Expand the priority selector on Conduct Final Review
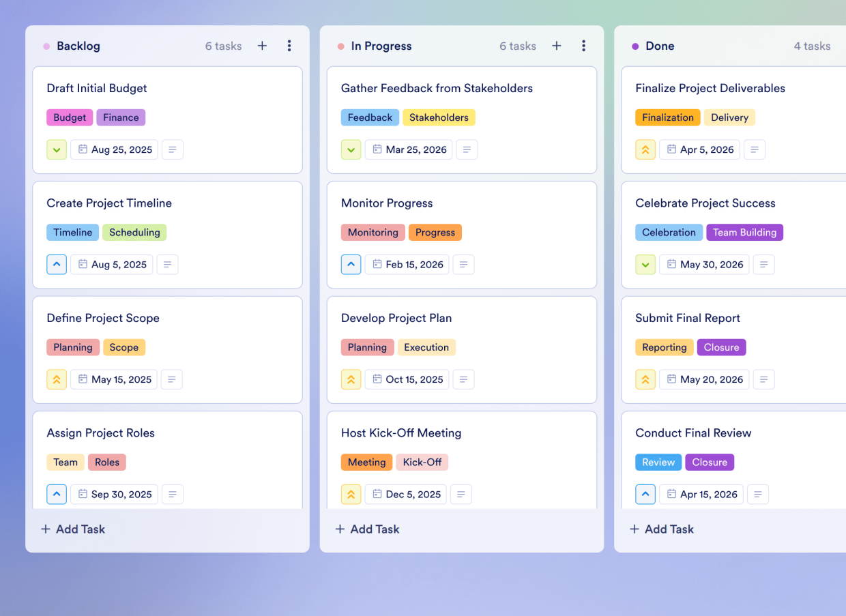 click(x=645, y=494)
